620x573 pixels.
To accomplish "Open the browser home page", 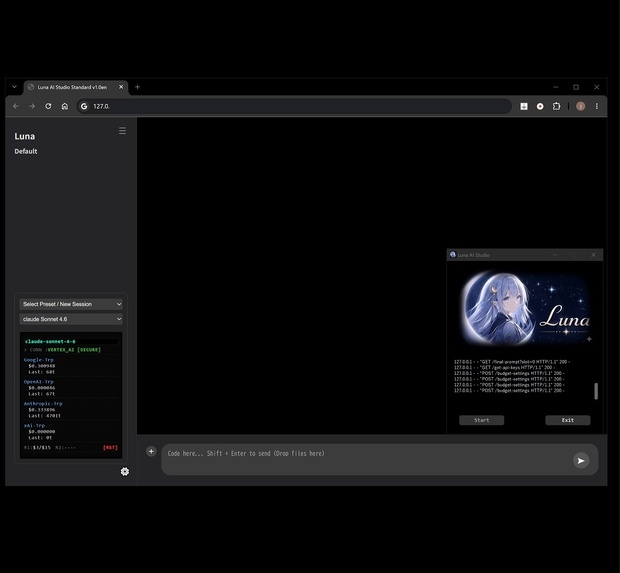I will click(65, 106).
